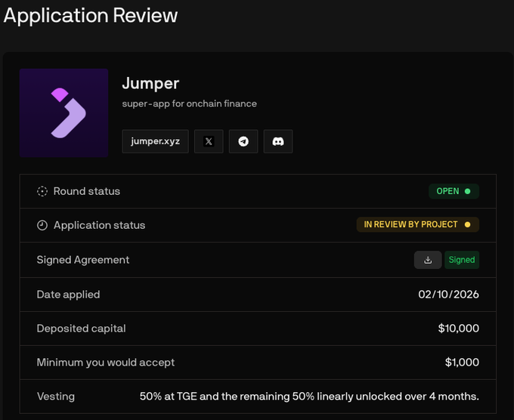Click the 'Signed Agreement' label
This screenshot has height=420, width=514.
click(x=83, y=260)
